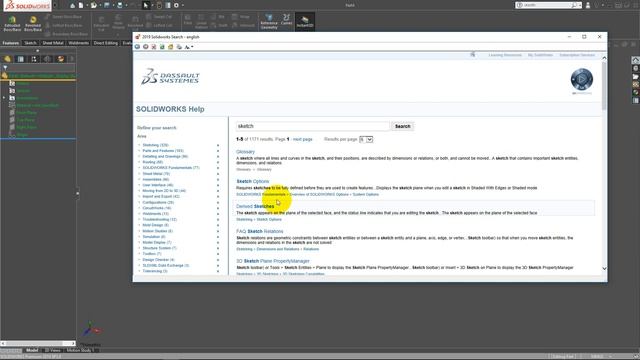Open the FAQ Sketch Relations result
Viewport: 640px width, 360px height.
[x=260, y=231]
